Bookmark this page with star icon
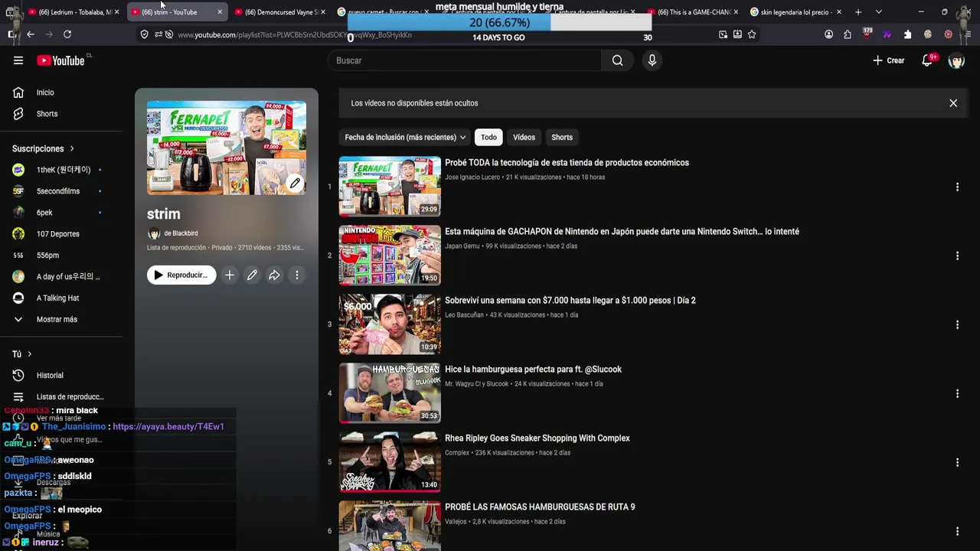 click(752, 34)
